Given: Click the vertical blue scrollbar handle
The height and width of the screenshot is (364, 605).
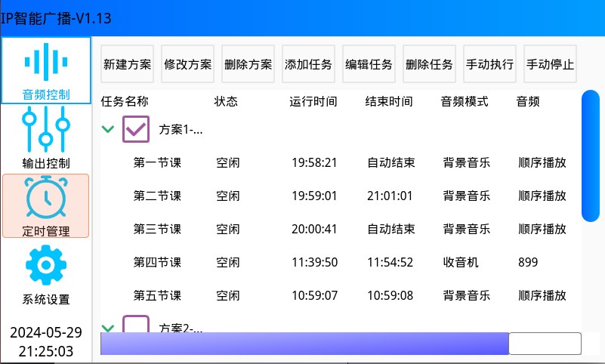Looking at the screenshot, I should (x=590, y=156).
